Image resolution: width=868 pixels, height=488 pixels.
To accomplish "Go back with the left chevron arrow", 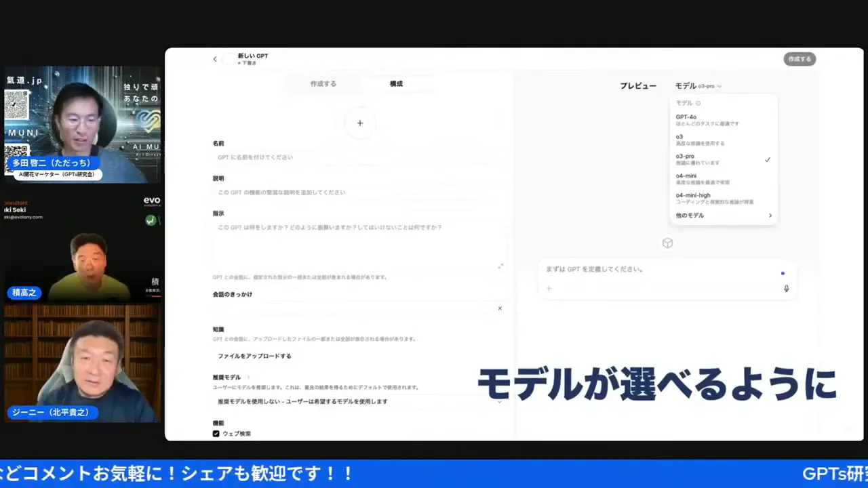I will [215, 59].
